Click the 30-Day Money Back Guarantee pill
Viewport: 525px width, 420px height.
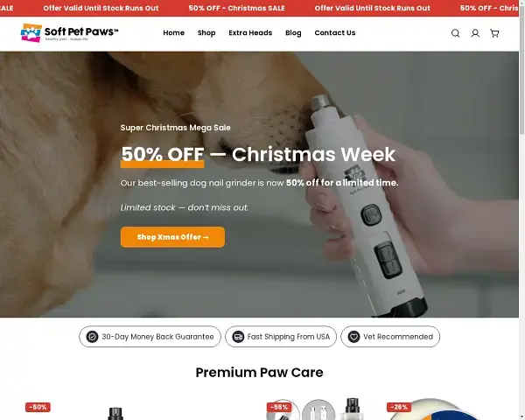pyautogui.click(x=150, y=337)
